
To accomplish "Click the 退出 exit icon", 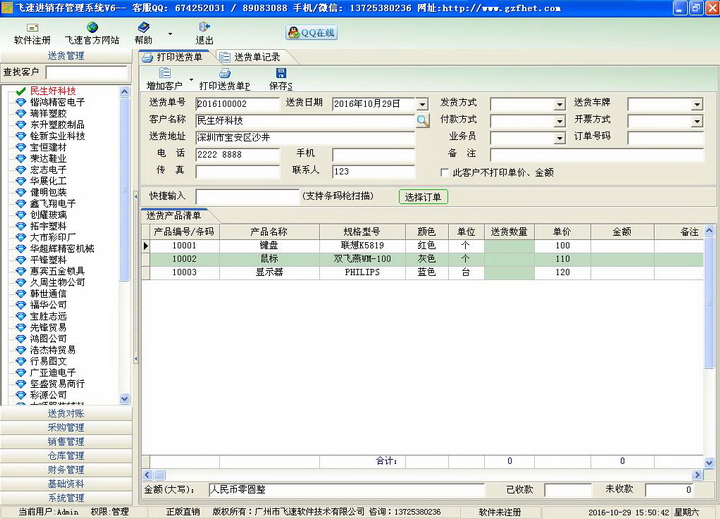I will pos(204,27).
